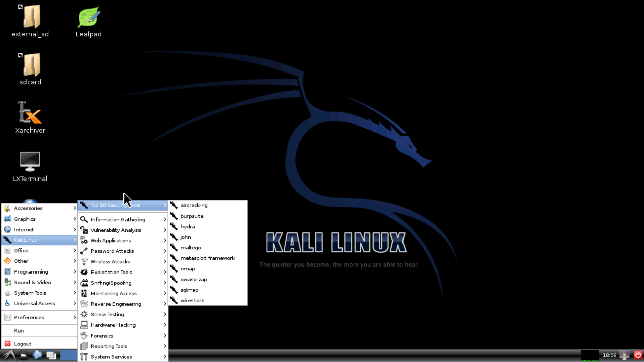Launch nmap from the submenu

pyautogui.click(x=208, y=268)
